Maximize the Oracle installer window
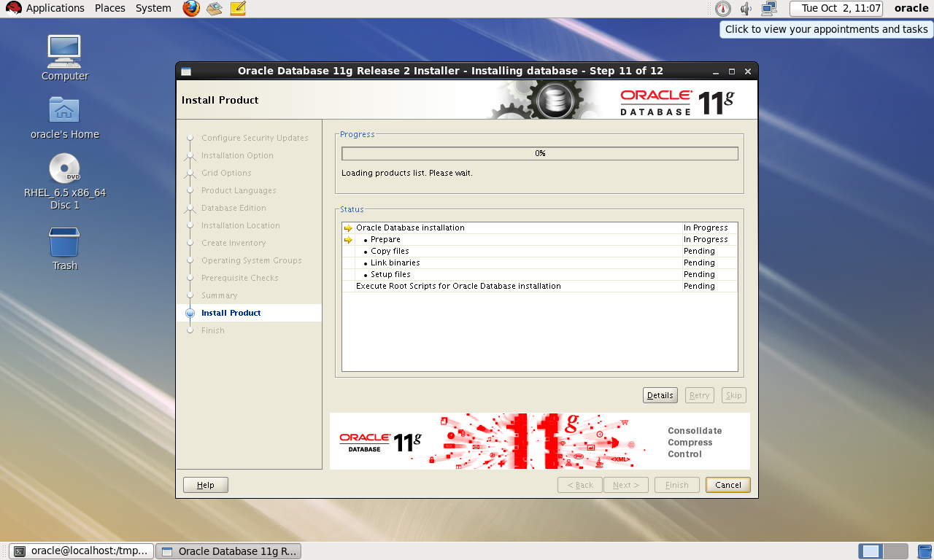 coord(732,71)
